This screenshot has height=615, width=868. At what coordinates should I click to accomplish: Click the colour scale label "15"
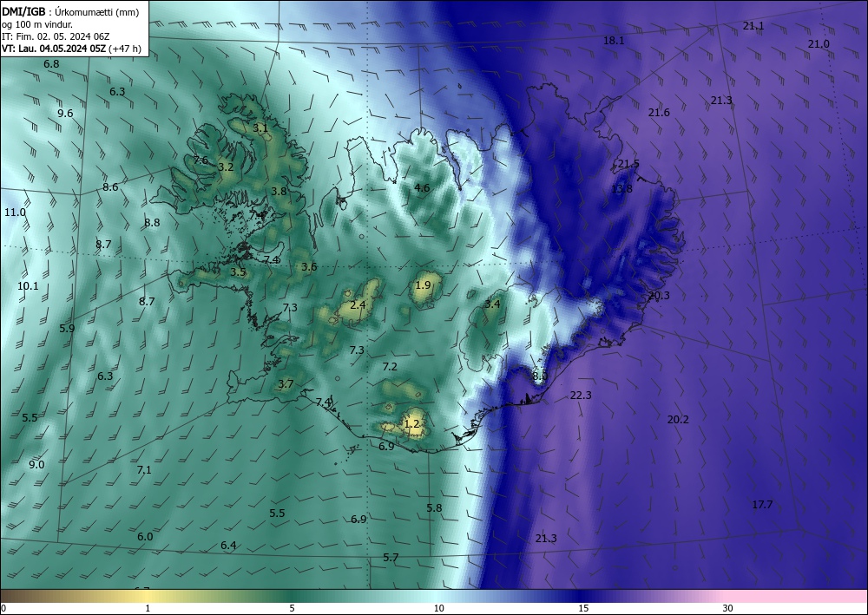[583, 608]
